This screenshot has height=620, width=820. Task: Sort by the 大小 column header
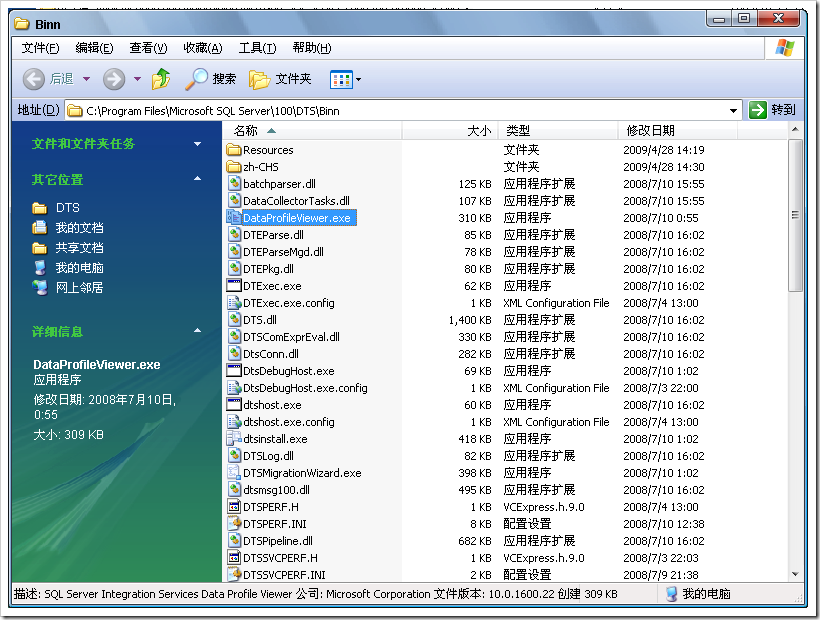[450, 131]
